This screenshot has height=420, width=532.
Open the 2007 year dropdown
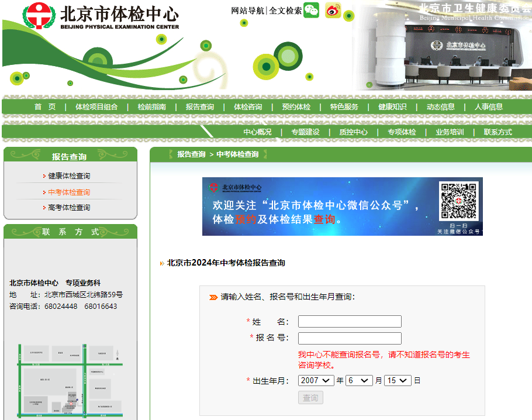pyautogui.click(x=316, y=380)
